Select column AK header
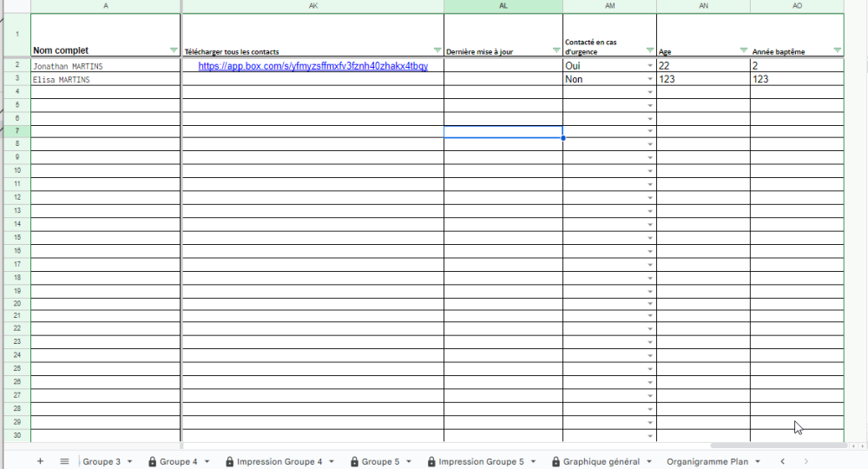The height and width of the screenshot is (469, 868). click(313, 6)
